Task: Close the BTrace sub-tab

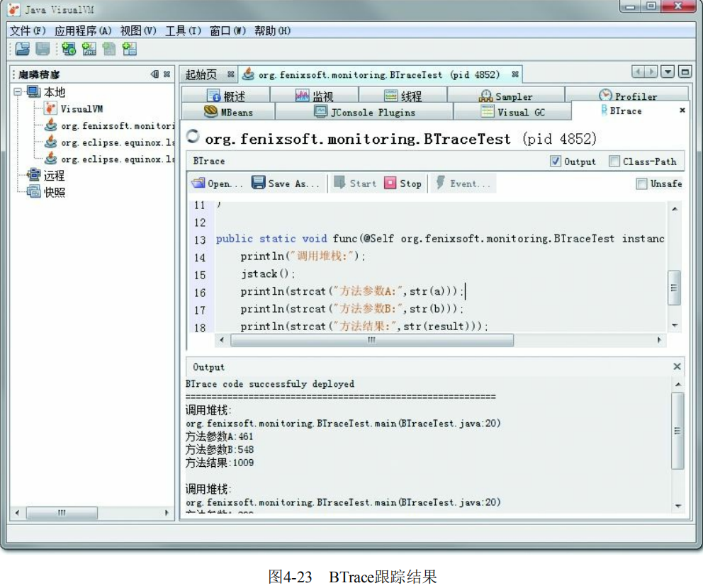Action: click(682, 111)
